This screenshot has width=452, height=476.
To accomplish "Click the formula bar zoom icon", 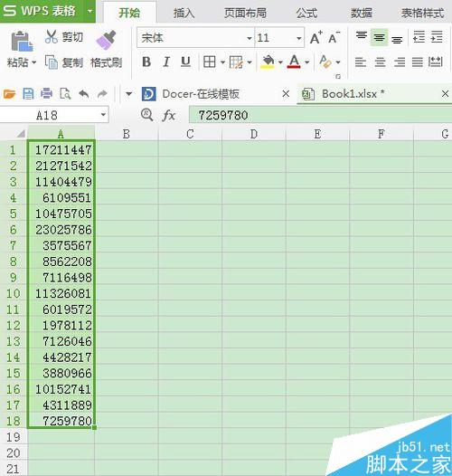I will click(146, 115).
